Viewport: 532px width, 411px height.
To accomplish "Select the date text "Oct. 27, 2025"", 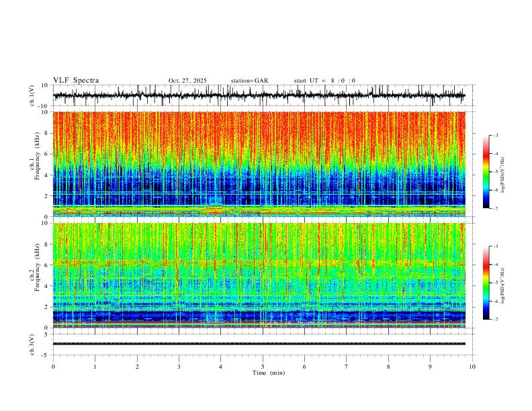I will 187,81.
